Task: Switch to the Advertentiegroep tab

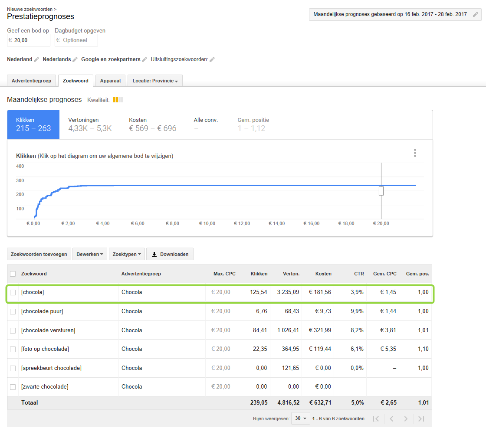Action: [31, 81]
